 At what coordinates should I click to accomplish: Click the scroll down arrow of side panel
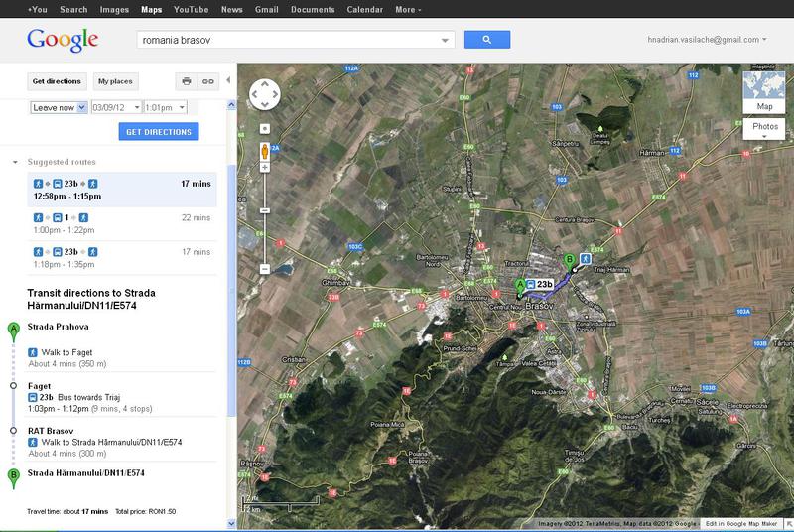coord(231,523)
